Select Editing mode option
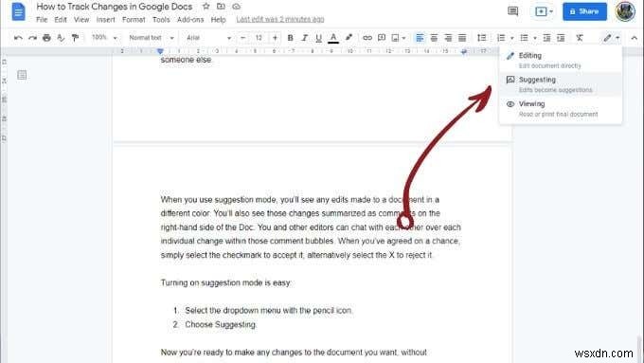Screen dimensions: 644x363 (x=561, y=60)
